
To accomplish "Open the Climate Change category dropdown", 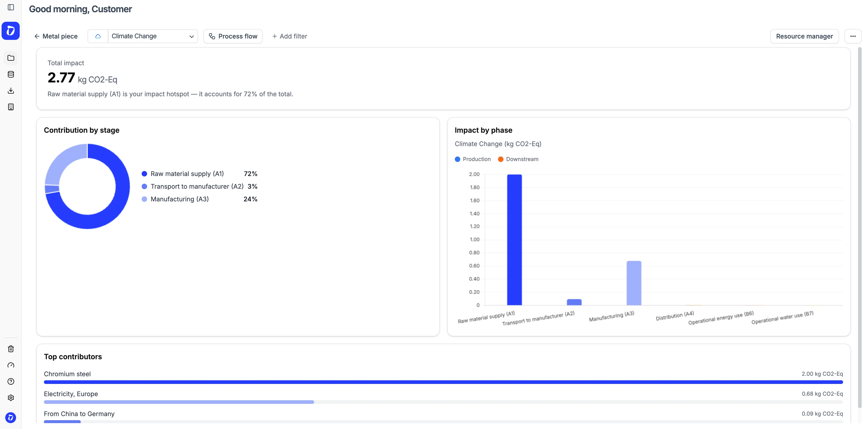I will (x=152, y=36).
